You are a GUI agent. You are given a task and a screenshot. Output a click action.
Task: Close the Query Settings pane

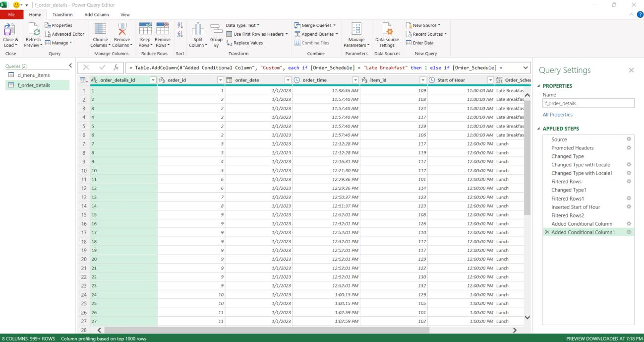(x=631, y=70)
